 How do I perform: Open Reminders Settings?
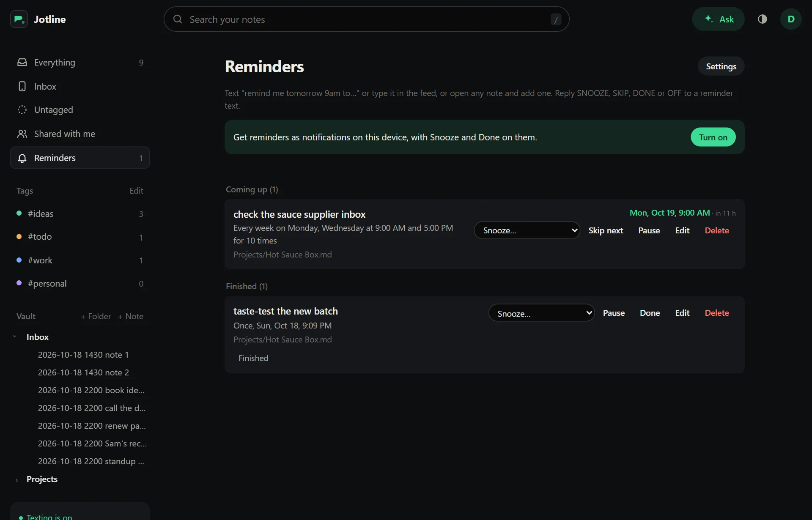tap(721, 66)
